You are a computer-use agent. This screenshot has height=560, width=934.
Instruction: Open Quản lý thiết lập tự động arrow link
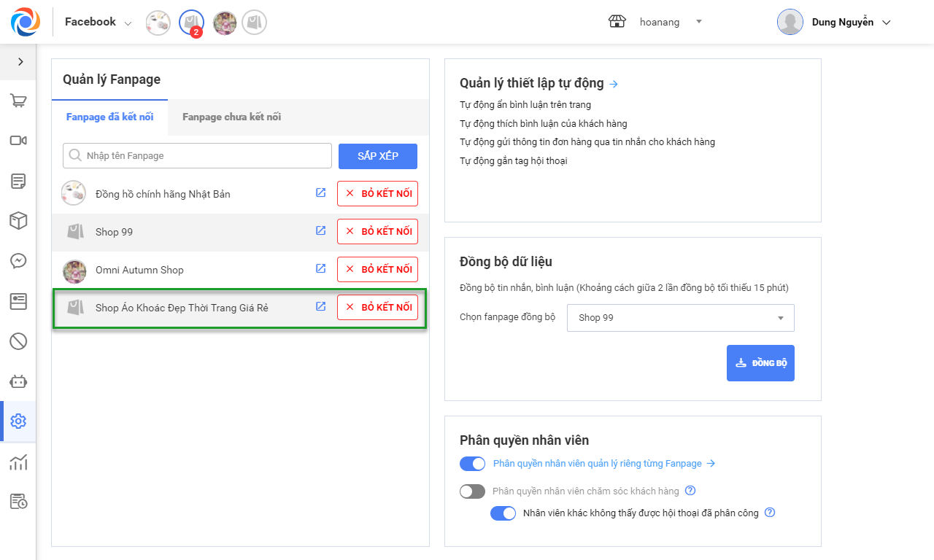coord(614,84)
